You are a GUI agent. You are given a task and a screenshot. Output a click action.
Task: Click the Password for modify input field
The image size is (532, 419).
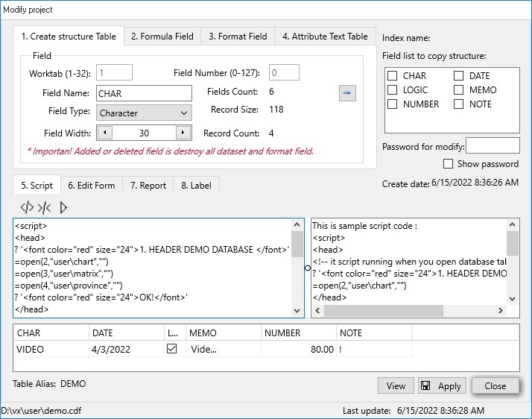click(493, 146)
